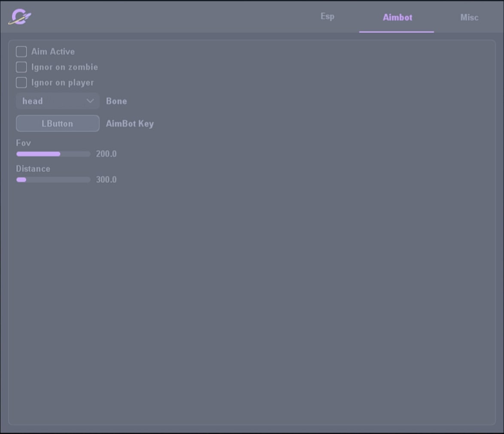Click the Ignor on zombie label

point(64,67)
